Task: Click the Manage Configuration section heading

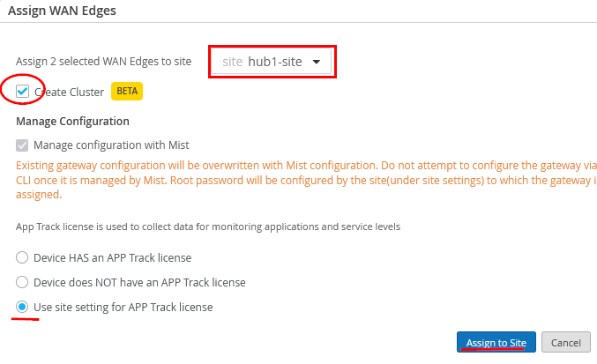Action: pyautogui.click(x=72, y=121)
